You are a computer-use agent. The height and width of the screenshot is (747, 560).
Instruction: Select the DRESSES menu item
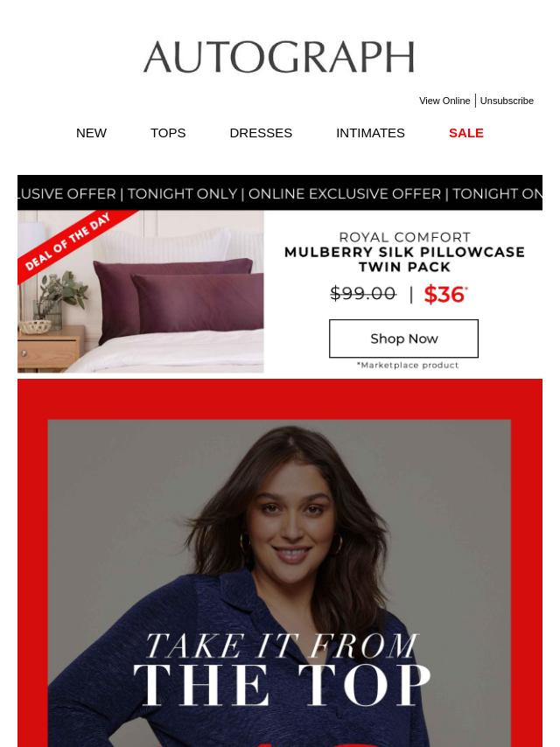[x=261, y=133]
